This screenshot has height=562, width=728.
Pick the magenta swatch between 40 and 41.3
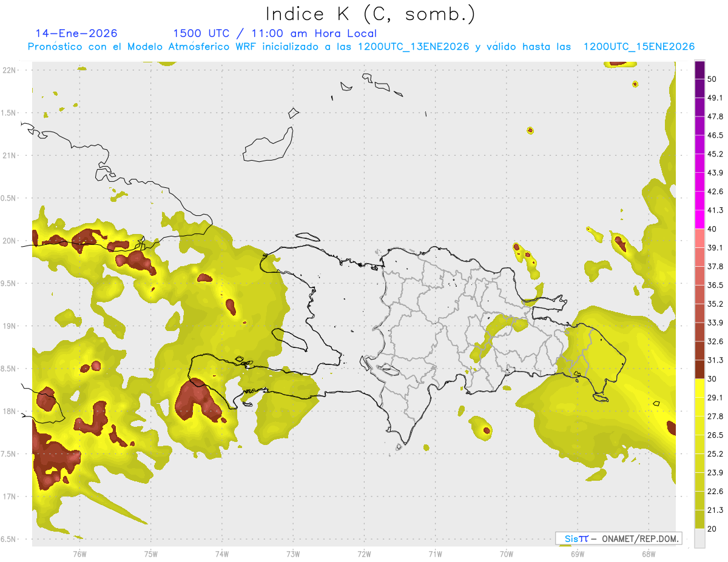699,219
